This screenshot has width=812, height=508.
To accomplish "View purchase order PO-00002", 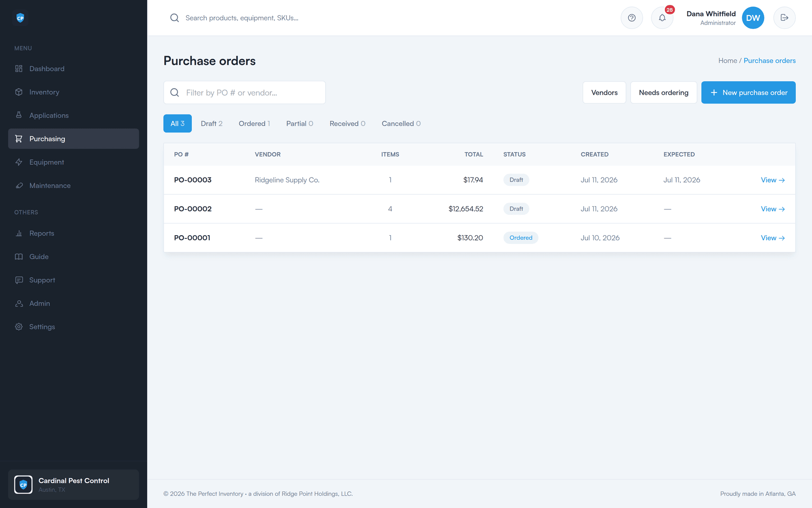I will [773, 209].
